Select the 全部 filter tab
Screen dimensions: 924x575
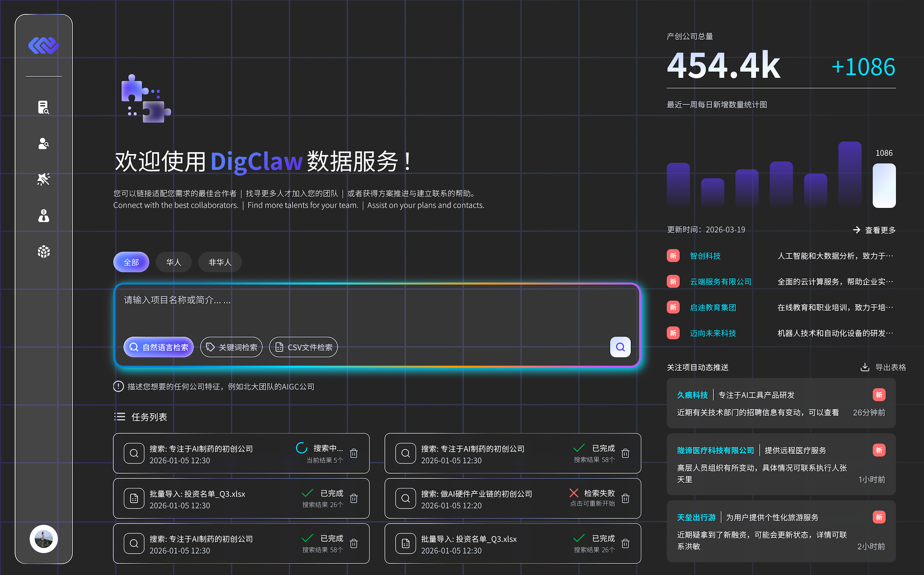[131, 262]
